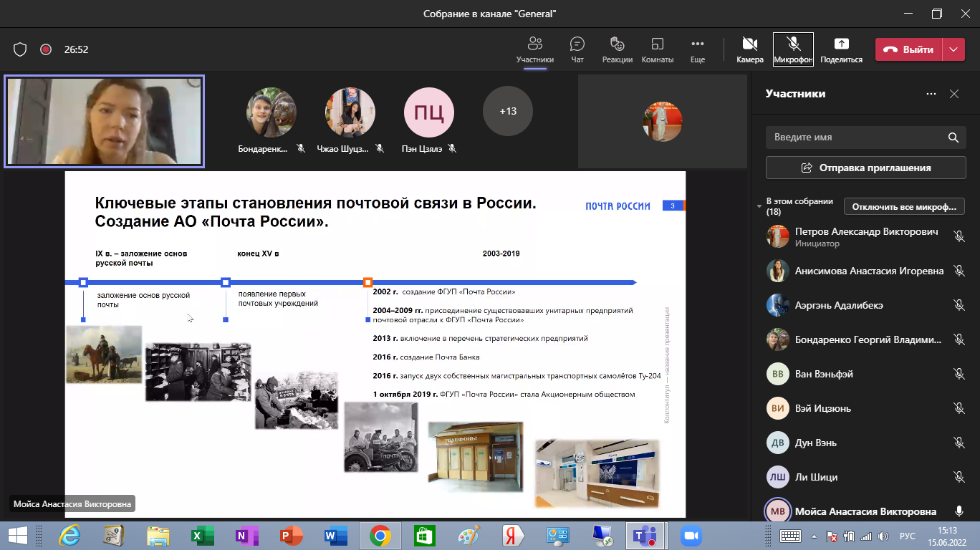
Task: Click the МВ avatar of Мойса
Action: 778,511
